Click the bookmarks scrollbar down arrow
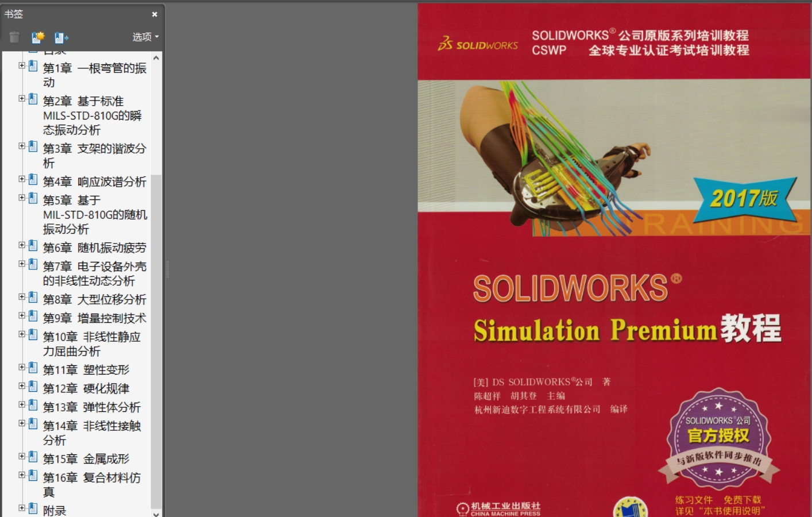Image resolution: width=812 pixels, height=517 pixels. (156, 514)
